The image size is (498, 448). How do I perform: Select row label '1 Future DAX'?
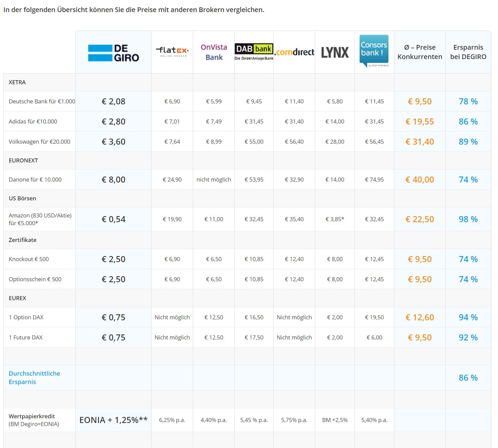[x=26, y=337]
